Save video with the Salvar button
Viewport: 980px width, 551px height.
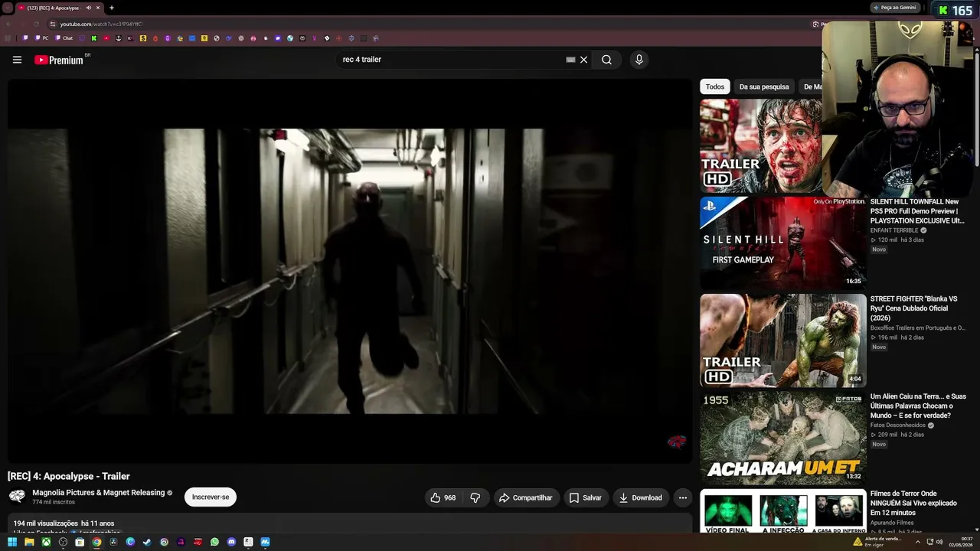[x=585, y=497]
